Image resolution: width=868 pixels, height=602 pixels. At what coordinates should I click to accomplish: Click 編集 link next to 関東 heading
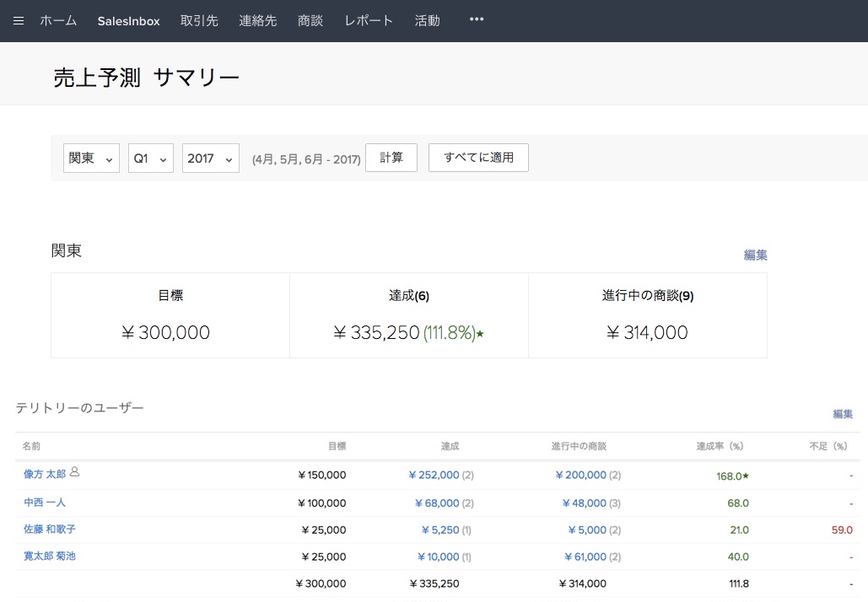(x=755, y=255)
